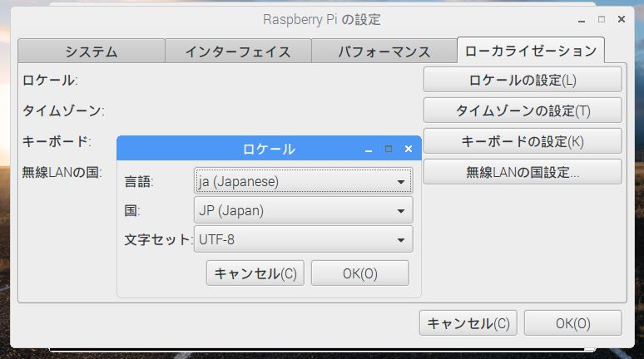The image size is (644, 359).
Task: Expand the 言語 dropdown showing ja (Japanese)
Action: click(304, 181)
